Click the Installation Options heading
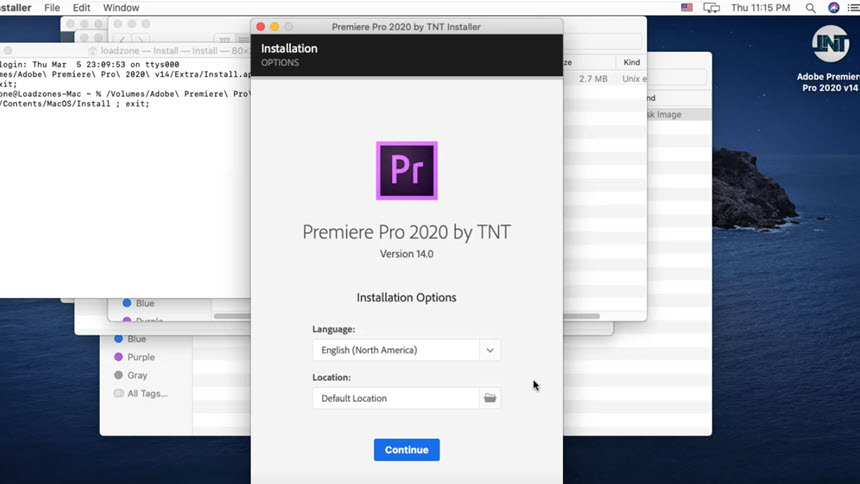The height and width of the screenshot is (484, 860). coord(406,297)
